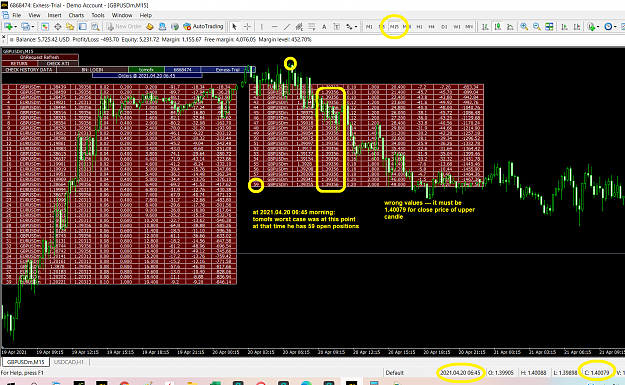The width and height of the screenshot is (625, 385).
Task: Switch chart to H4 timeframe
Action: pyautogui.click(x=432, y=27)
